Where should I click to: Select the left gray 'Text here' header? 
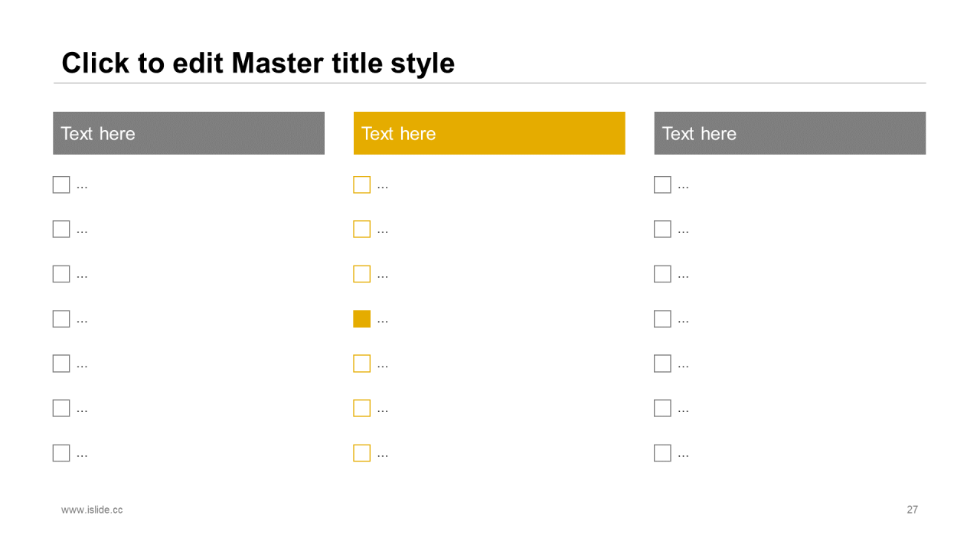[188, 133]
